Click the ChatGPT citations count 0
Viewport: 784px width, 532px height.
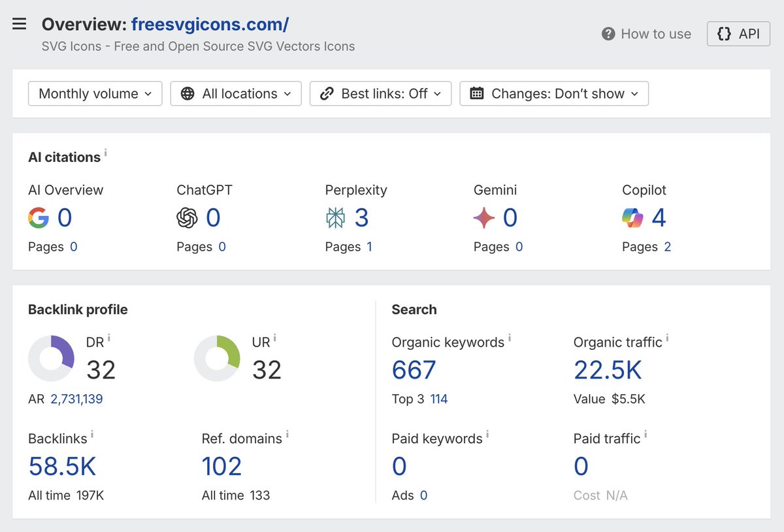click(x=213, y=218)
